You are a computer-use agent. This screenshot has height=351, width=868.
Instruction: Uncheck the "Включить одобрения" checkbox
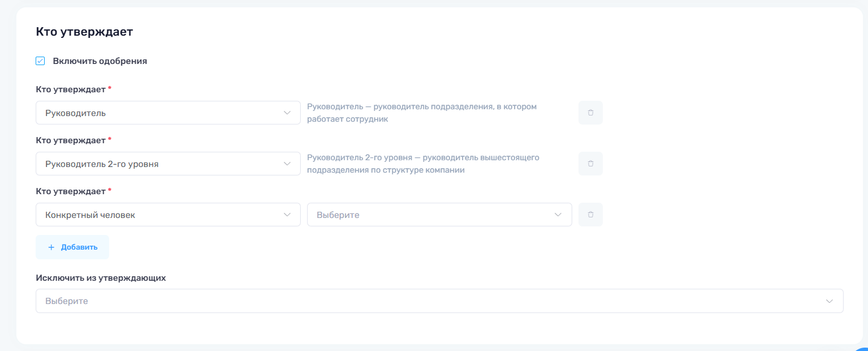40,61
